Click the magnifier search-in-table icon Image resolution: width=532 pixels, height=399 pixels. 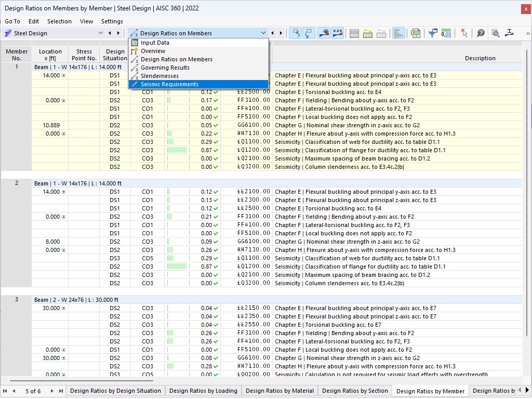point(495,33)
